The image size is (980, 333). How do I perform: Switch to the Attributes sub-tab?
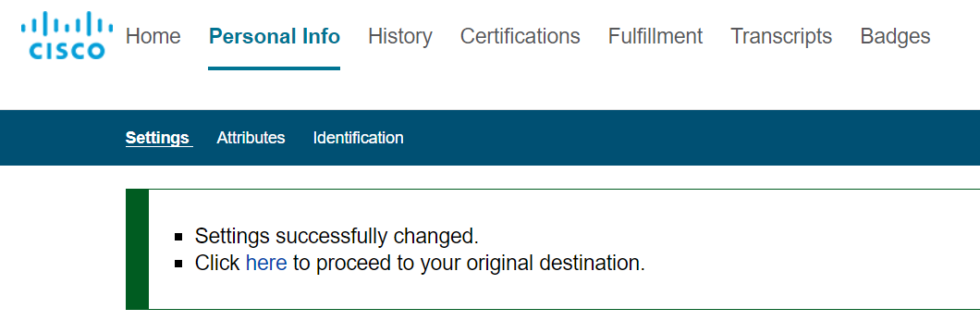click(251, 138)
